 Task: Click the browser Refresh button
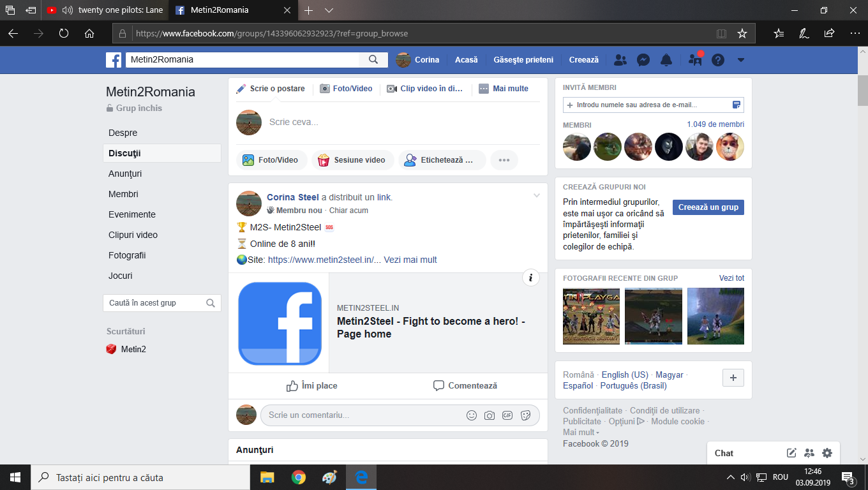[x=64, y=33]
